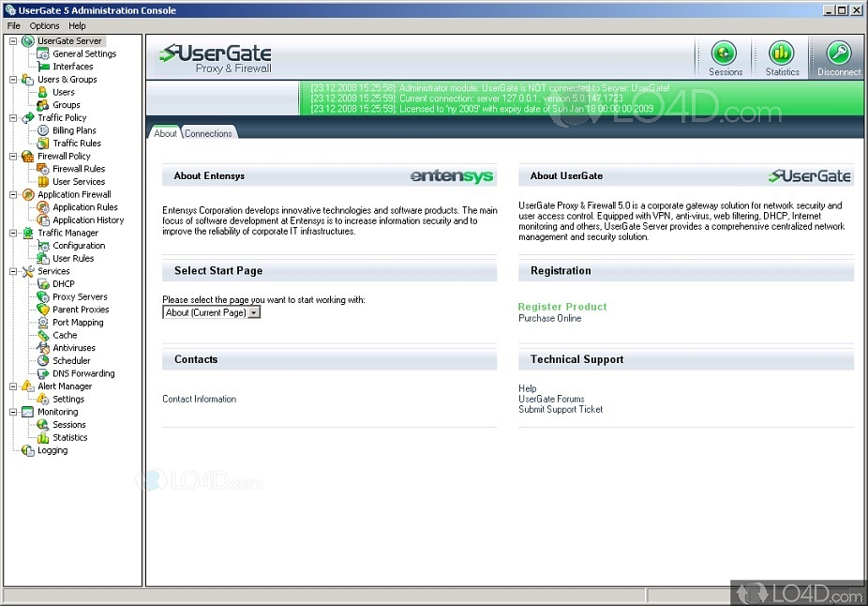Open Firewall Rules icon in tree

(x=43, y=169)
